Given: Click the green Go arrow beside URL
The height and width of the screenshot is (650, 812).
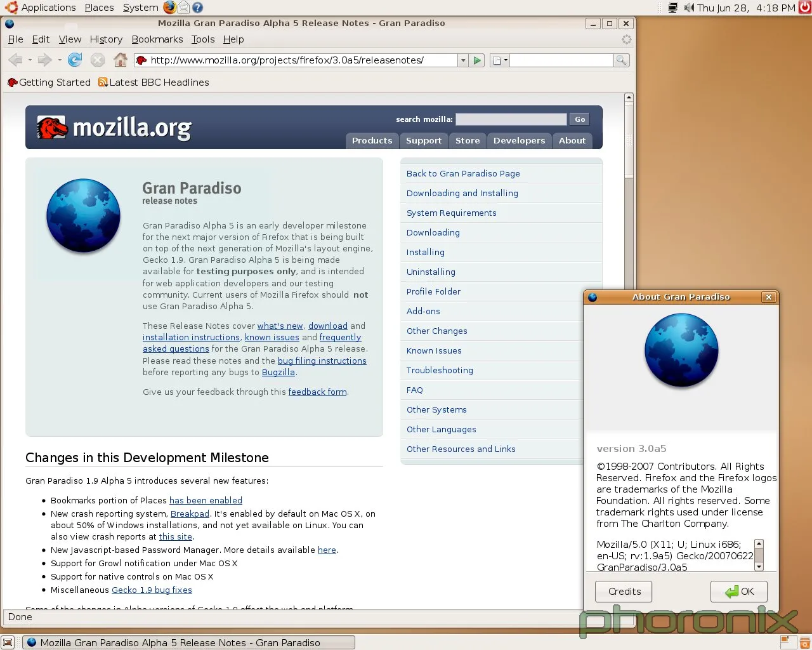Looking at the screenshot, I should tap(478, 60).
